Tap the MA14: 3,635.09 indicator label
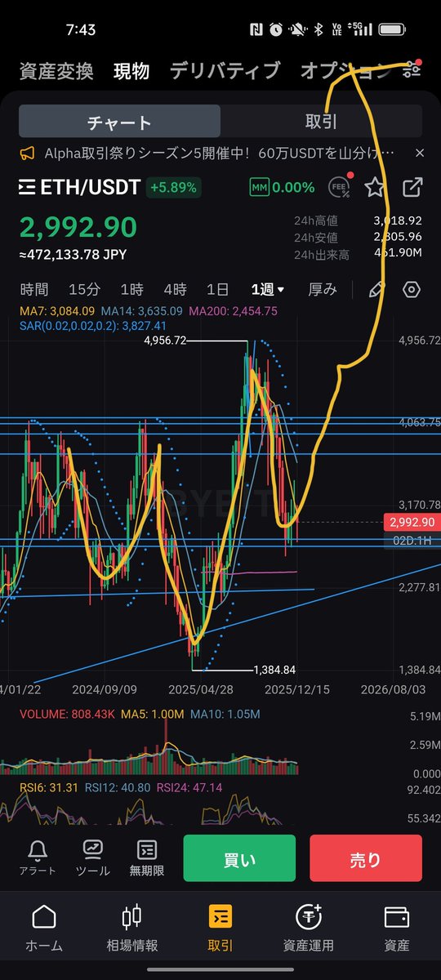Image resolution: width=441 pixels, height=980 pixels. [144, 311]
